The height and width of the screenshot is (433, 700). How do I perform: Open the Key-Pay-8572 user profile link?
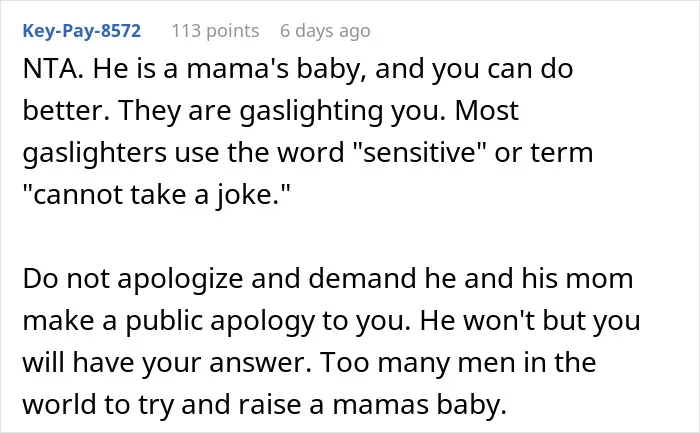click(x=82, y=31)
